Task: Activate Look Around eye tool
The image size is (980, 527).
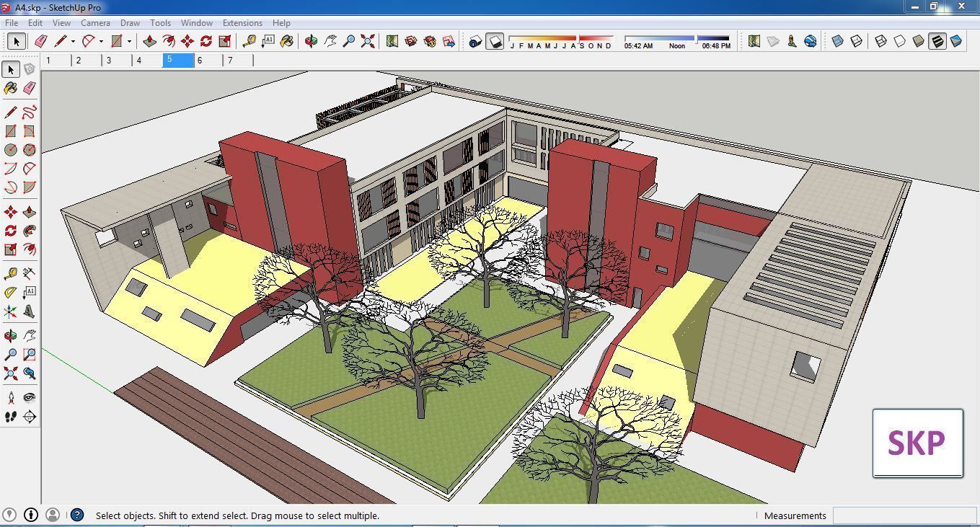Action: pos(29,397)
